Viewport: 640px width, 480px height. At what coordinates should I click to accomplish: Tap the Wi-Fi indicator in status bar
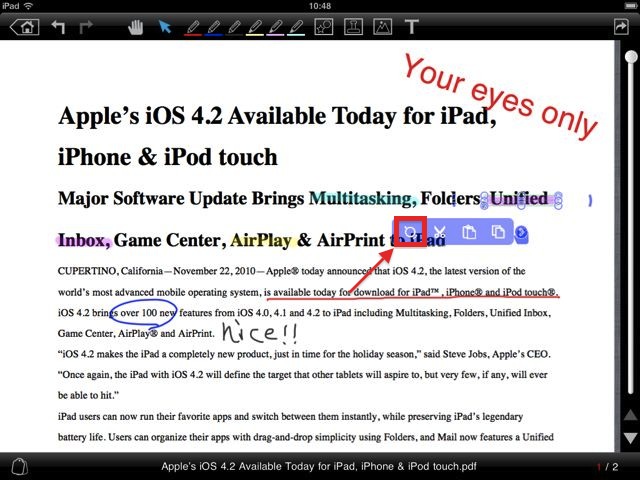point(28,6)
